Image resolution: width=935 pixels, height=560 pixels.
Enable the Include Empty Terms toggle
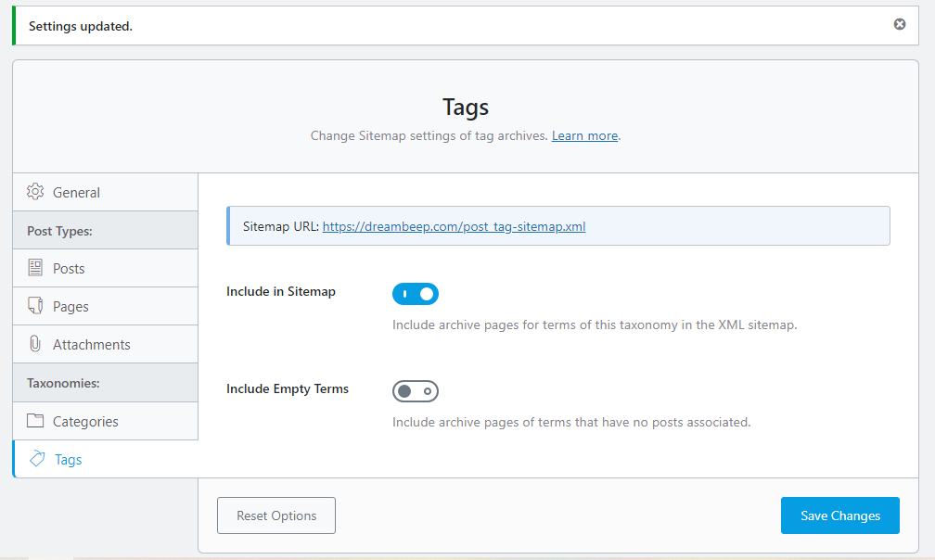tap(415, 391)
